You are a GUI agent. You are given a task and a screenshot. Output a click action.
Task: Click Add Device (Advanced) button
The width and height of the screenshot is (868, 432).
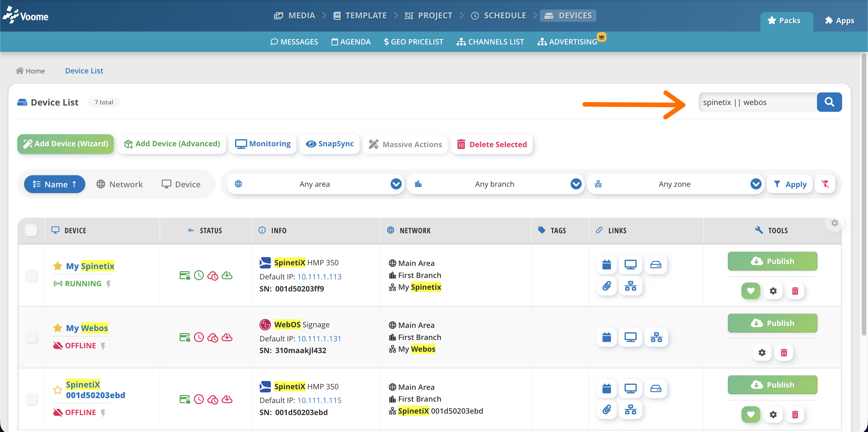(x=172, y=144)
